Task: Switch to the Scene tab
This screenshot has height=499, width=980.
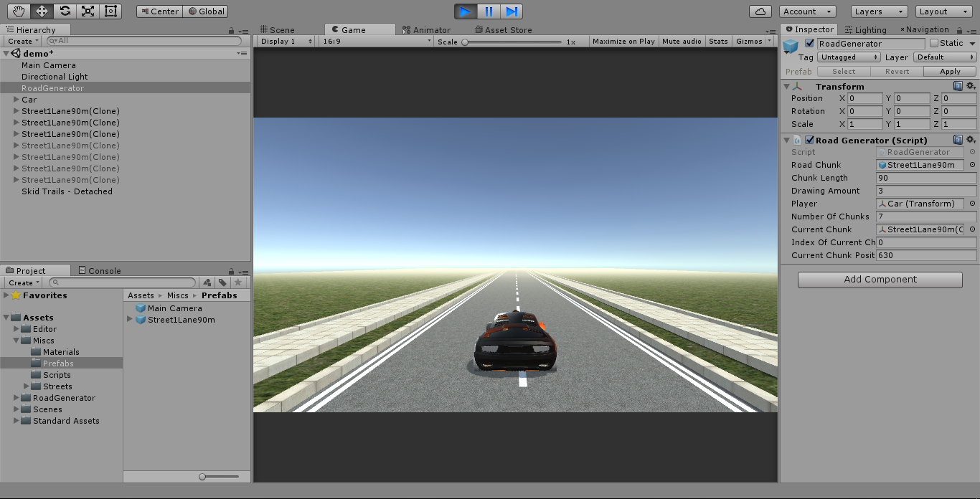Action: click(277, 30)
